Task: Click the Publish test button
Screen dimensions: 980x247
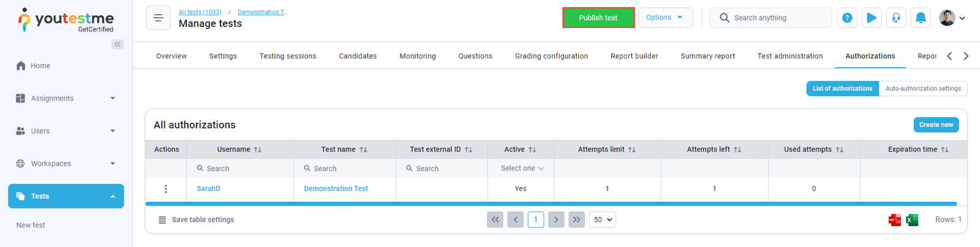Action: pyautogui.click(x=598, y=18)
